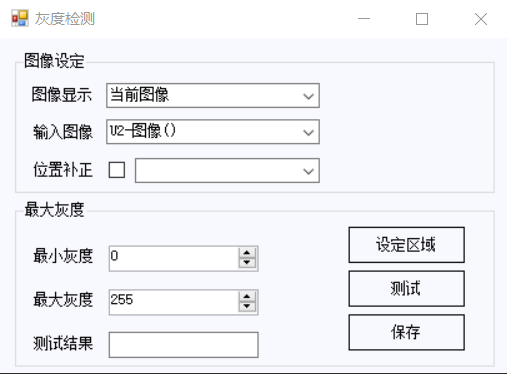Increase 最小灰度 with the up arrow
The image size is (507, 374).
pyautogui.click(x=247, y=253)
